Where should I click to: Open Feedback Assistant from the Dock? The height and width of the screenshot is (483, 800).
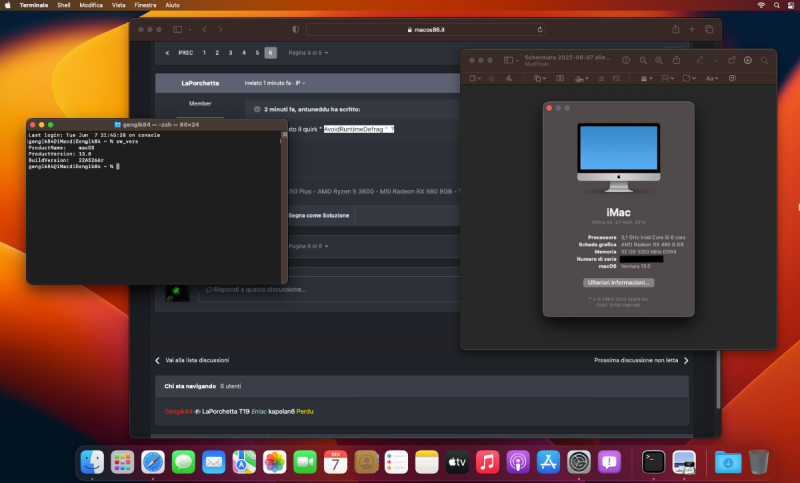(x=609, y=462)
